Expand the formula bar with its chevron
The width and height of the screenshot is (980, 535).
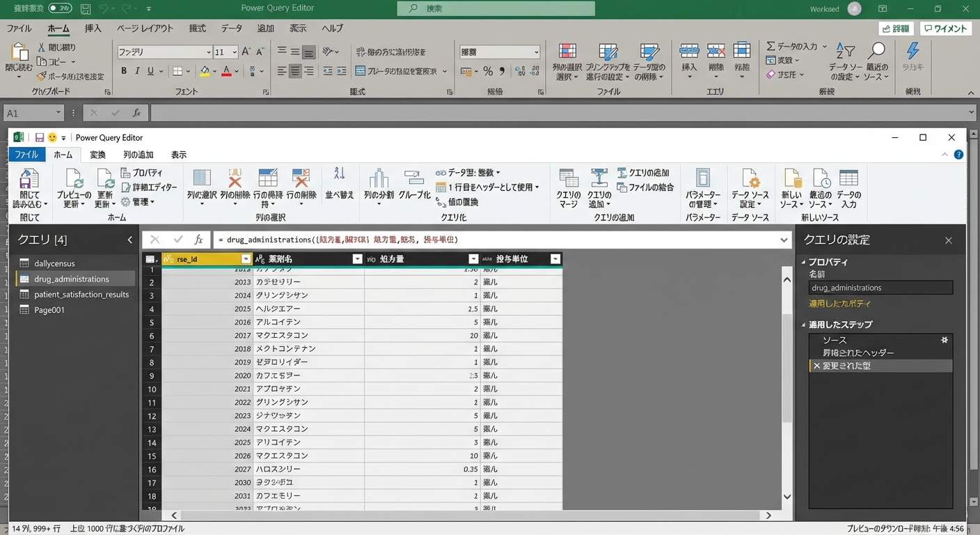785,240
